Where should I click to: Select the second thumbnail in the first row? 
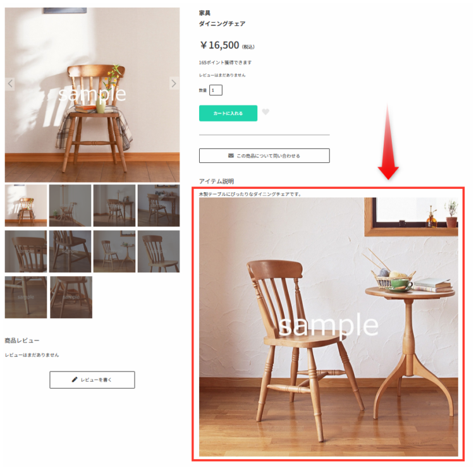coord(70,205)
